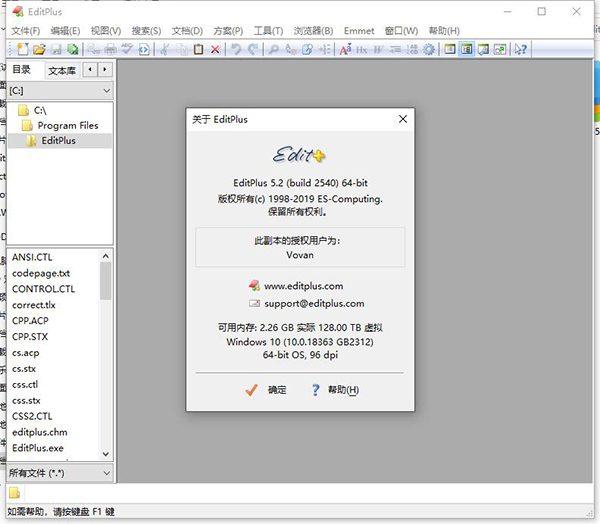Click the 确定 button in About dialog
Image resolution: width=600 pixels, height=524 pixels.
266,390
